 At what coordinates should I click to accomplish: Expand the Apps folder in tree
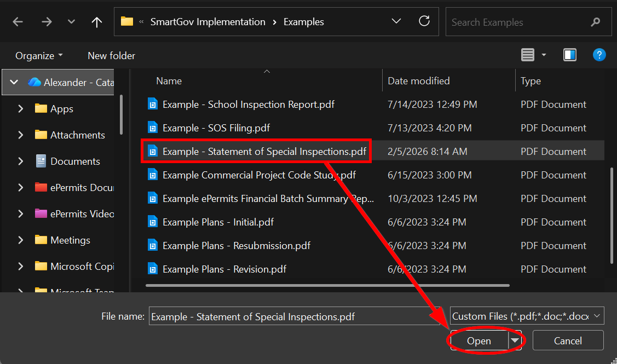point(21,108)
